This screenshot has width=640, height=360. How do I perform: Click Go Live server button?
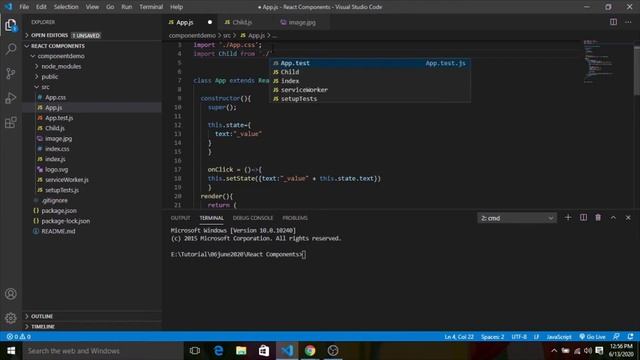tap(592, 337)
